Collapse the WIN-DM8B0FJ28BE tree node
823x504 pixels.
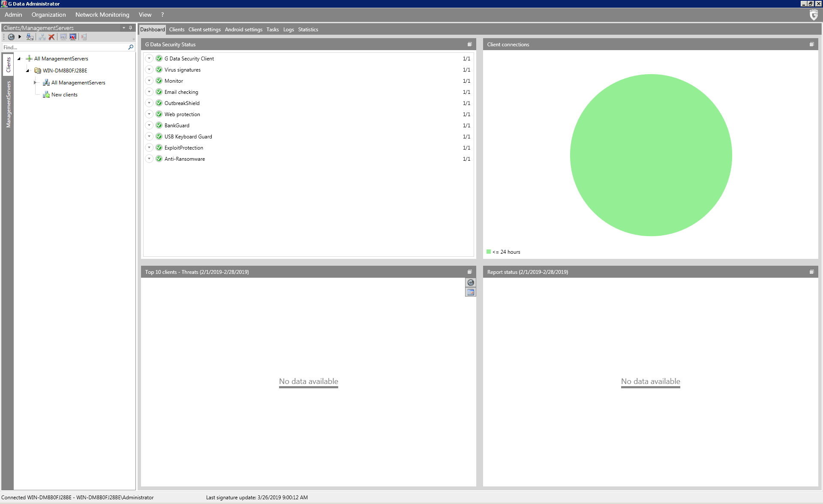(27, 71)
